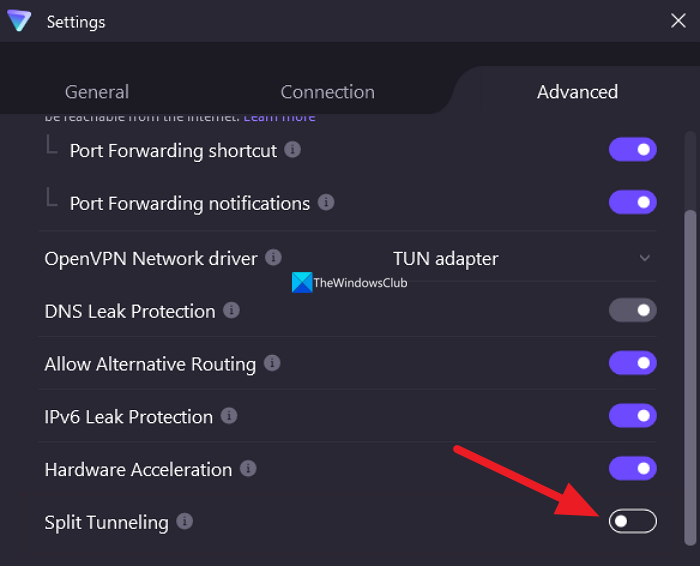The height and width of the screenshot is (566, 700).
Task: Click info icon next to IPv6 Leak Protection
Action: (229, 416)
